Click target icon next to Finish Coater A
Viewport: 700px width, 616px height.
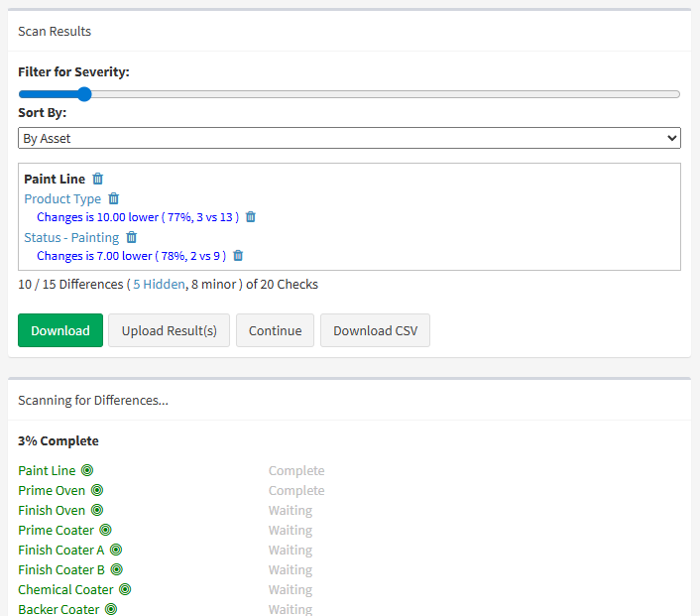[116, 551]
